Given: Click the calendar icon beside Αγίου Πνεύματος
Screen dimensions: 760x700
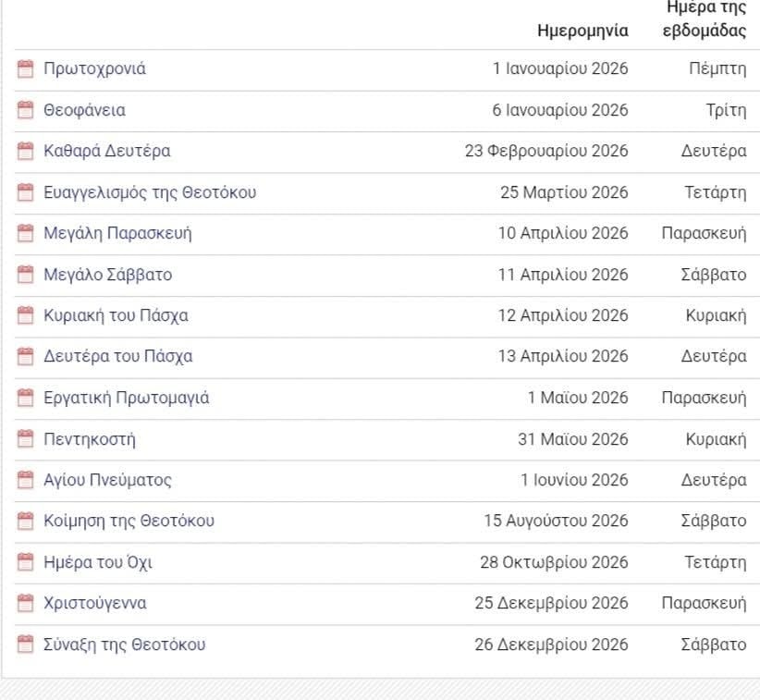Looking at the screenshot, I should pos(26,480).
